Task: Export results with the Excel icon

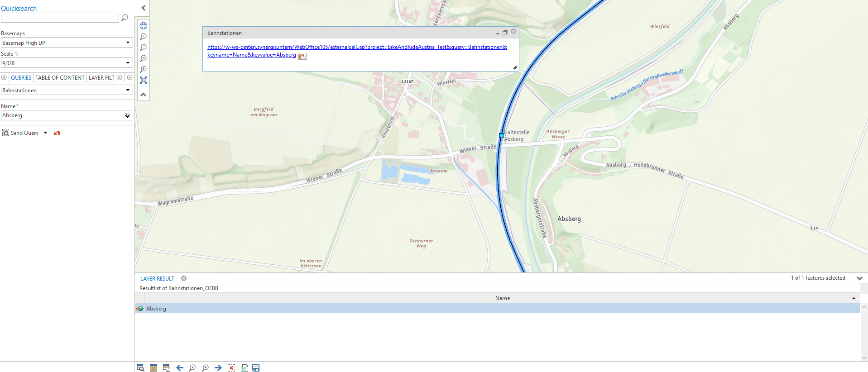Action: [x=244, y=368]
